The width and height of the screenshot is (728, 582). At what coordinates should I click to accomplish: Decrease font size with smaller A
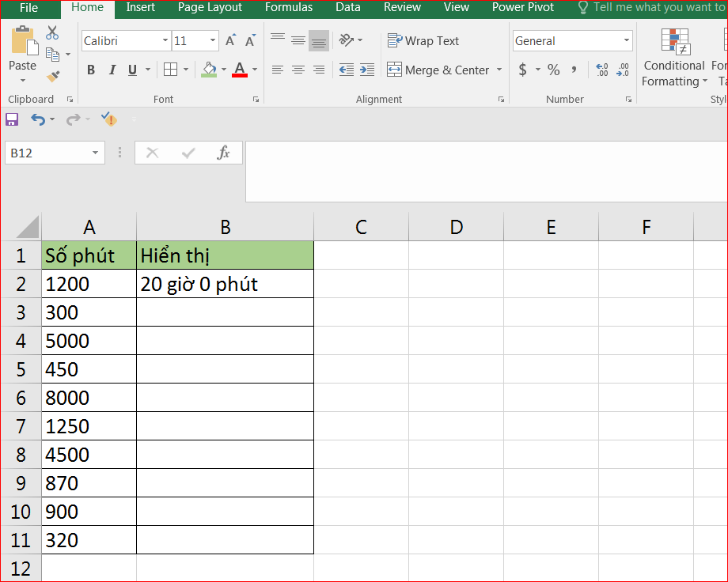coord(250,41)
